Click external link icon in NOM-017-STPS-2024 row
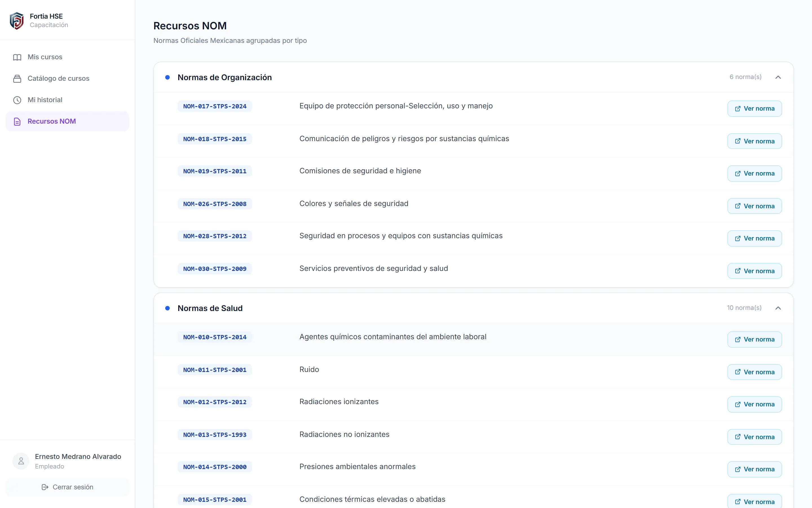The image size is (812, 508). coord(738,109)
